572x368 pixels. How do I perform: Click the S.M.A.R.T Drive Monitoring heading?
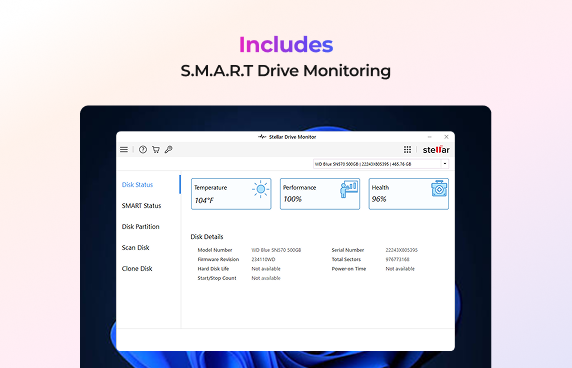coord(286,71)
